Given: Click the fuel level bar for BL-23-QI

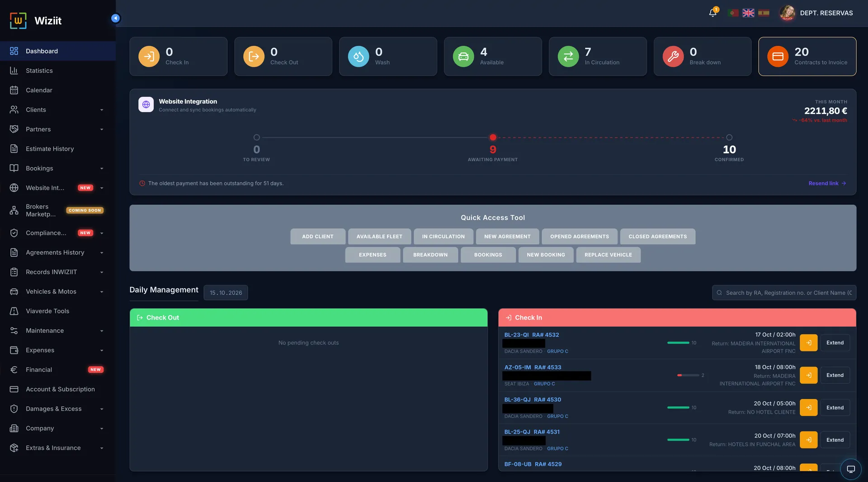Looking at the screenshot, I should 678,343.
